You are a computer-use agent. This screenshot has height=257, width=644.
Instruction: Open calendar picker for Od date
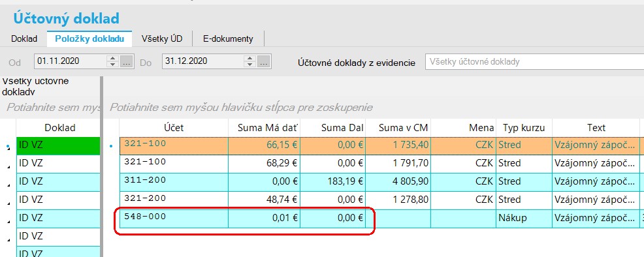[x=126, y=61]
